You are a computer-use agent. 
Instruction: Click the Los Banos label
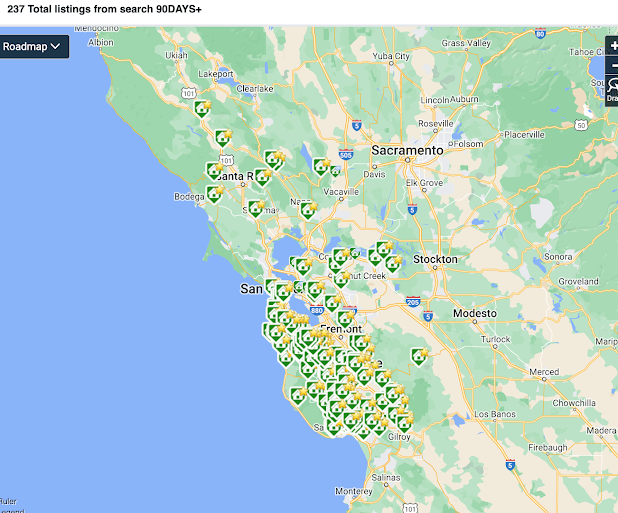pyautogui.click(x=495, y=414)
